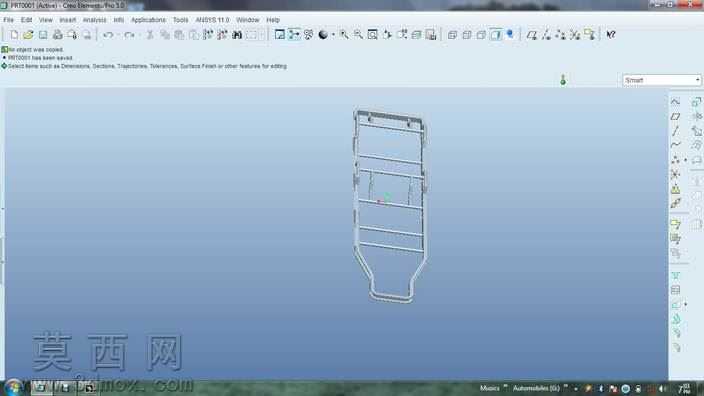Regenerate the model
Image resolution: width=704 pixels, height=396 pixels.
coord(208,35)
